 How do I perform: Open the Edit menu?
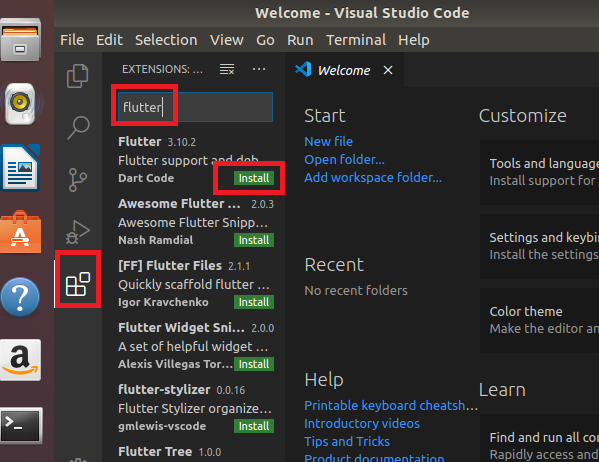[x=109, y=40]
